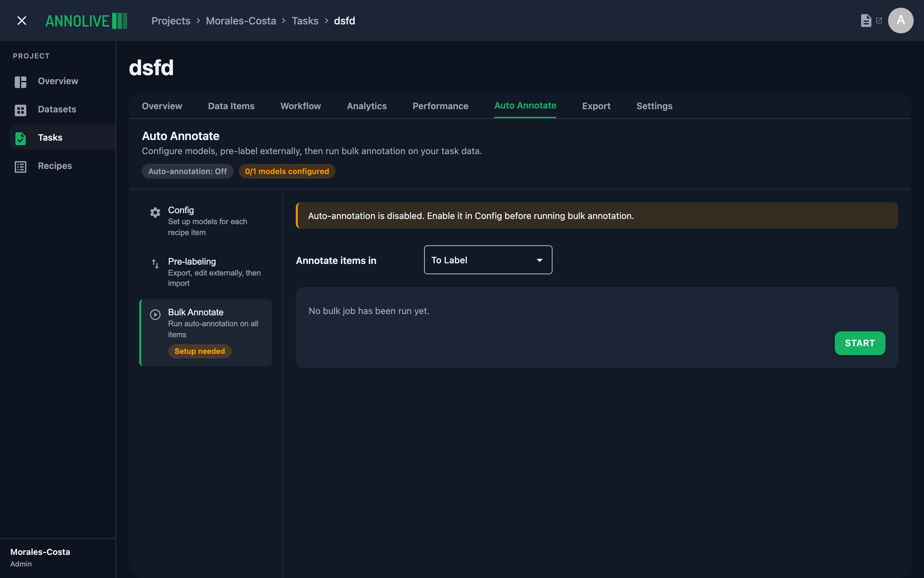
Task: Click the Overview dashboard icon in sidebar
Action: pos(21,82)
